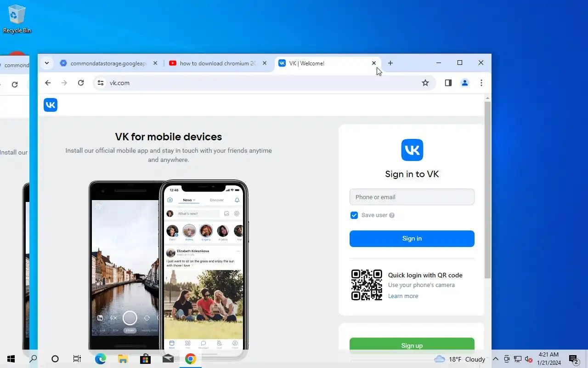
Task: Click the network icon in system tray
Action: tap(518, 359)
